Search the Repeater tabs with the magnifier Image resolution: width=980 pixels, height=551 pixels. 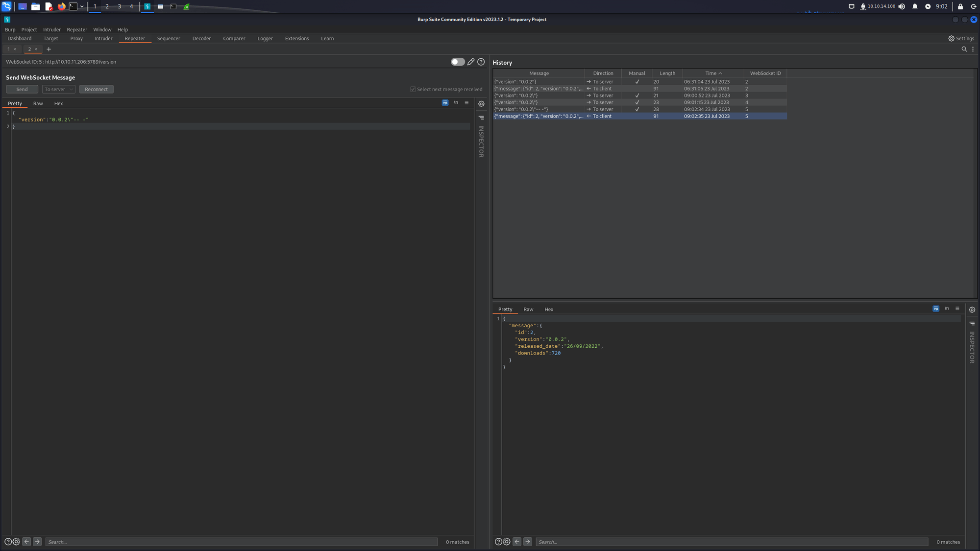tap(964, 49)
